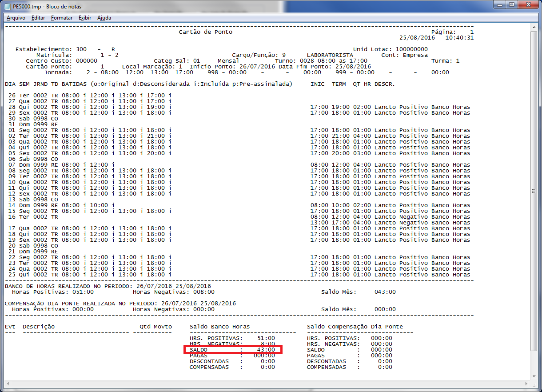Click the 'Horas Negativas: 008:00' text
The height and width of the screenshot is (392, 542).
click(174, 292)
